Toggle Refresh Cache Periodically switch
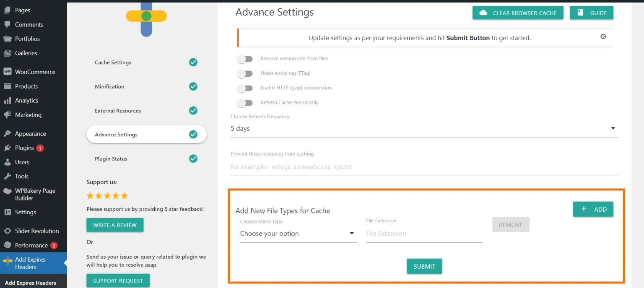Image resolution: width=644 pixels, height=288 pixels. (x=245, y=103)
